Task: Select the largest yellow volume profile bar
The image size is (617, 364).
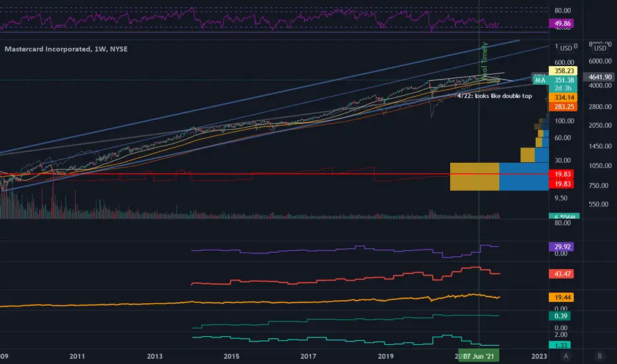Action: click(475, 176)
